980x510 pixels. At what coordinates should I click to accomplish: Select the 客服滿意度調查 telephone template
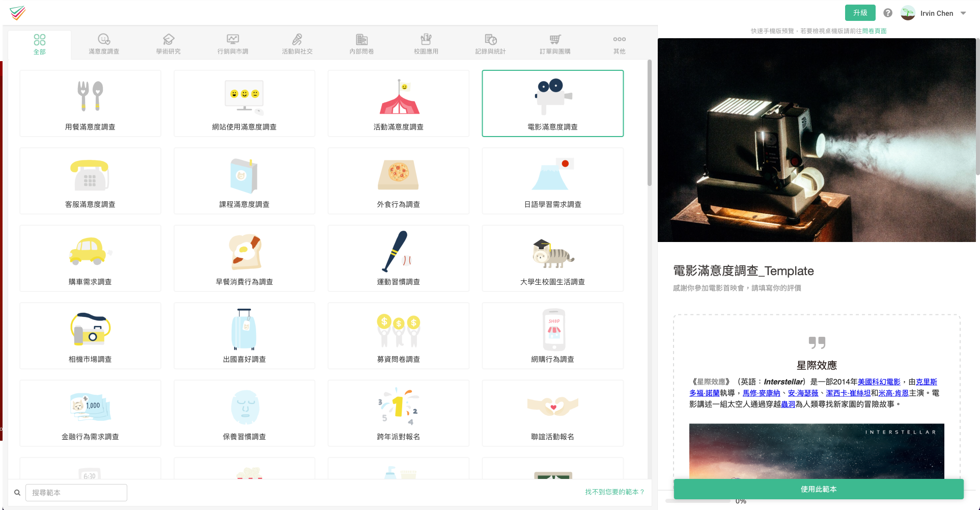(x=90, y=180)
